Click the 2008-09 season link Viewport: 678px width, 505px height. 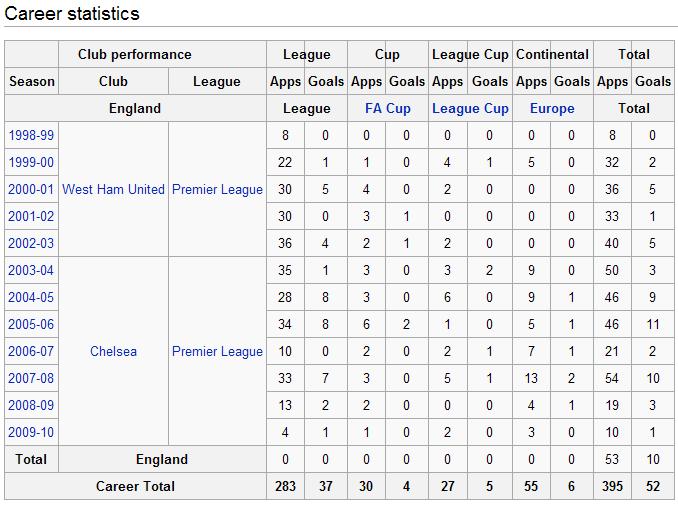tap(31, 405)
